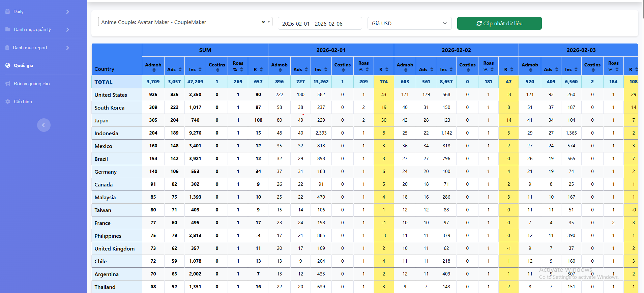
Task: Click the date range input field
Action: tap(319, 23)
